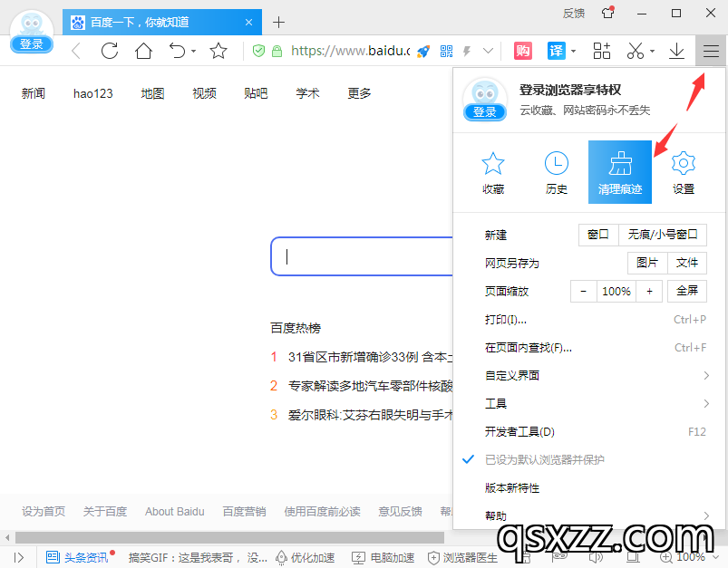The height and width of the screenshot is (568, 728).
Task: Open 收藏 favorites in the menu panel
Action: [x=493, y=172]
